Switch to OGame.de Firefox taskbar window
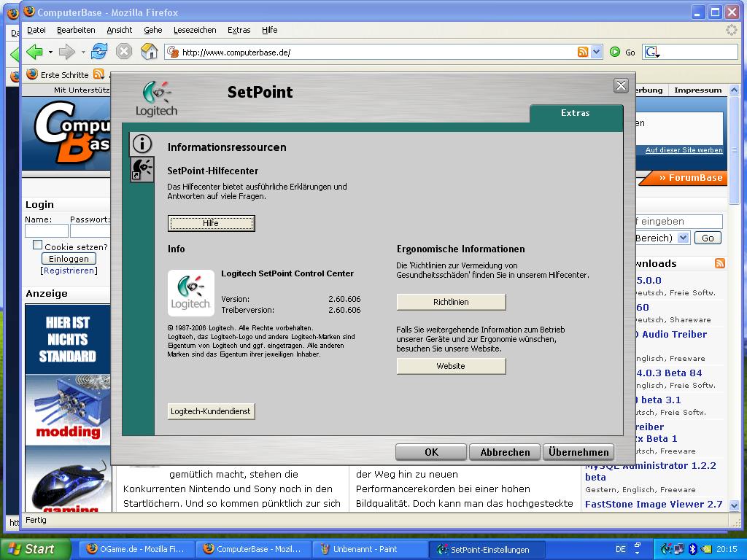747x560 pixels. pos(136,549)
